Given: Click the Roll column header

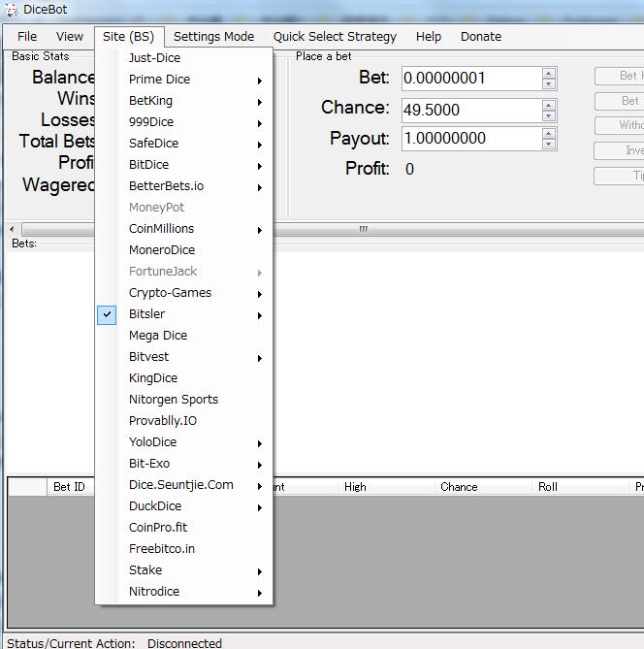Looking at the screenshot, I should click(548, 487).
